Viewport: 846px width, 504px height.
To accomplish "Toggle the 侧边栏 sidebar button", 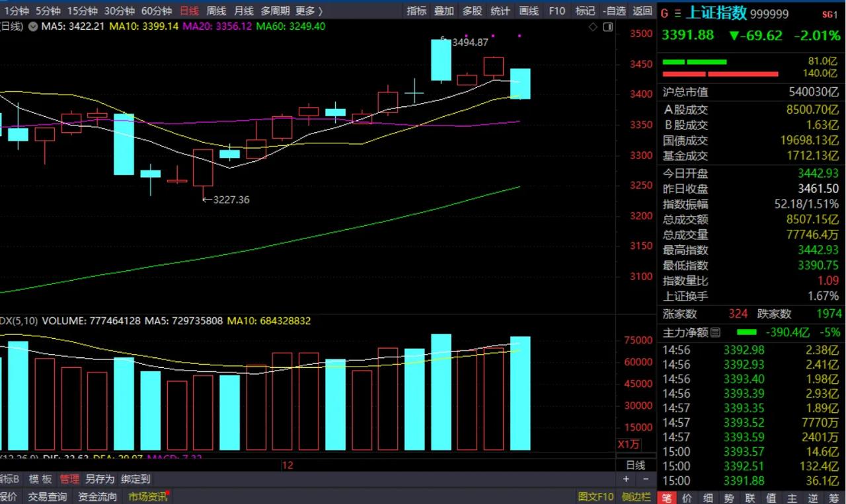I will coord(636,497).
